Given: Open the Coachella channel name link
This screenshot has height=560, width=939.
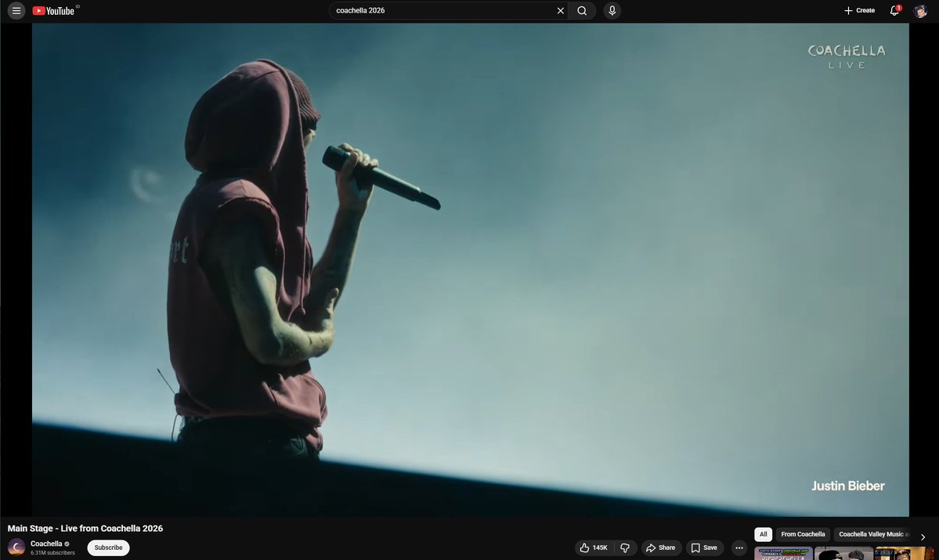Looking at the screenshot, I should click(x=46, y=544).
